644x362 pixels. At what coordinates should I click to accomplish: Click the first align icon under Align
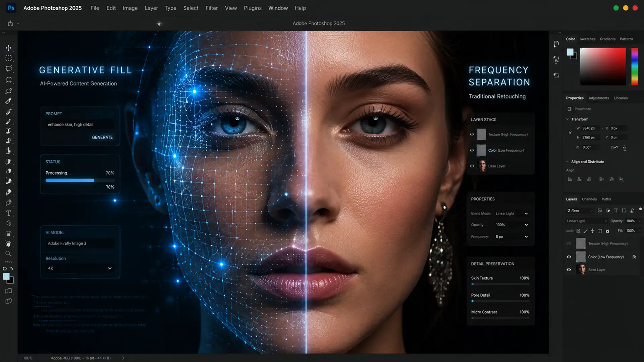coord(570,179)
